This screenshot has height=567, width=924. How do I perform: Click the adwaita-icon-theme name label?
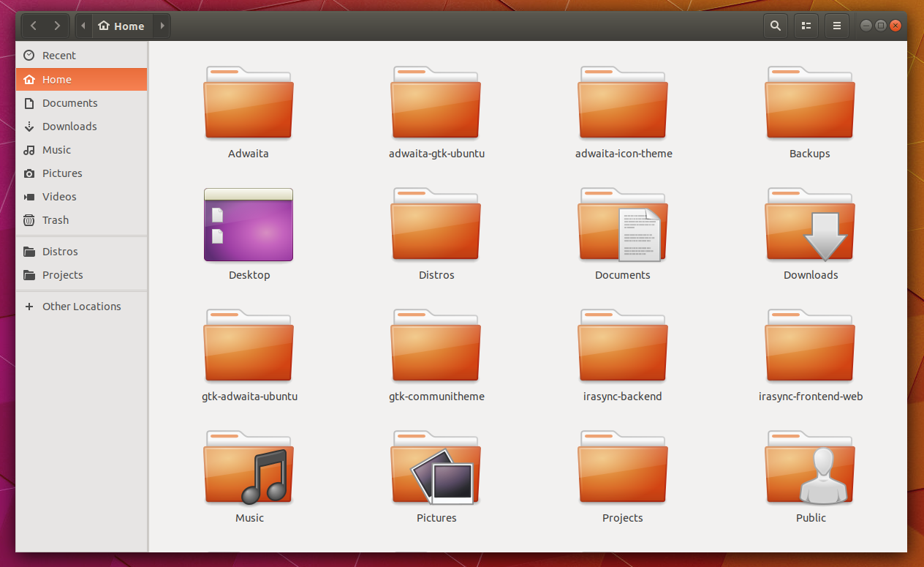[x=624, y=154]
